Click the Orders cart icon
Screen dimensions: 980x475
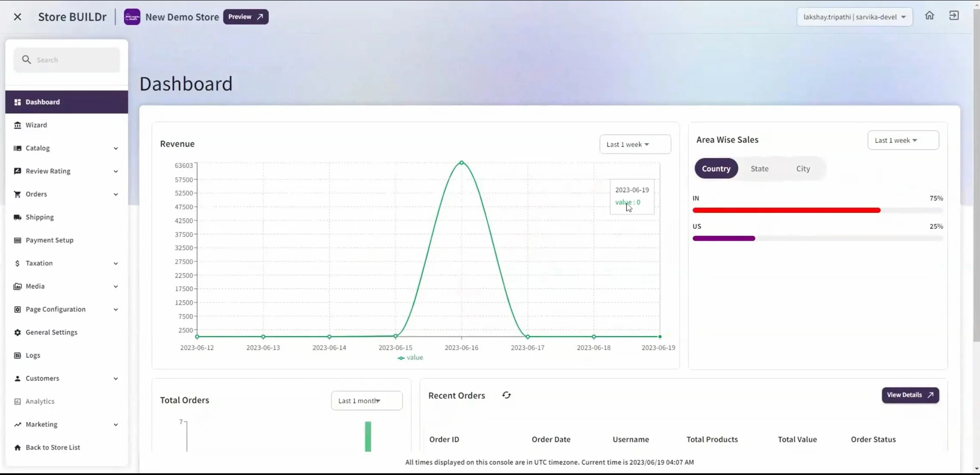coord(17,194)
